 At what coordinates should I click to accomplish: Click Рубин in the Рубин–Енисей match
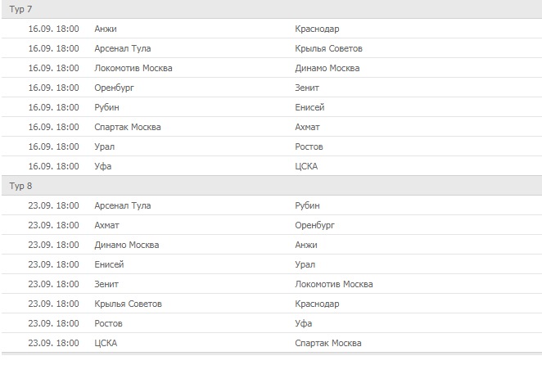pos(107,107)
